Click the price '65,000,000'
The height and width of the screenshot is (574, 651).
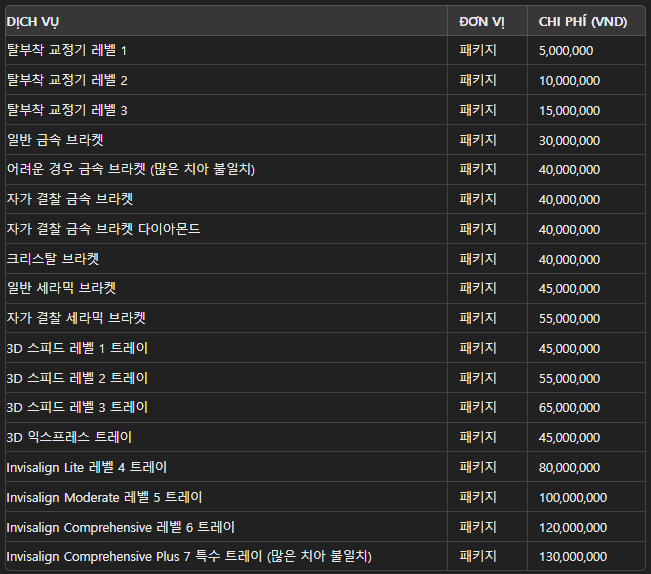(x=569, y=408)
